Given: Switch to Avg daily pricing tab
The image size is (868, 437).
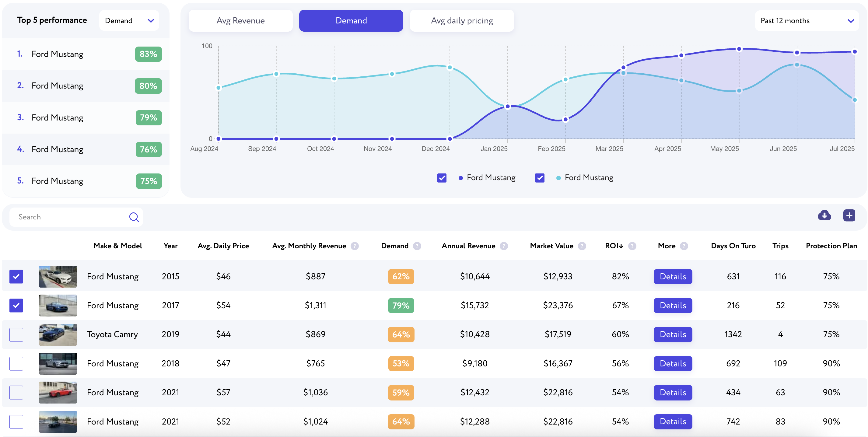Looking at the screenshot, I should (462, 21).
